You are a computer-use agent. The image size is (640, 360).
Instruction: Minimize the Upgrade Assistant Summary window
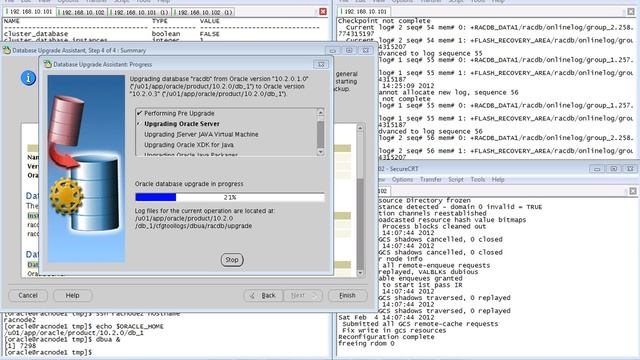coord(333,51)
